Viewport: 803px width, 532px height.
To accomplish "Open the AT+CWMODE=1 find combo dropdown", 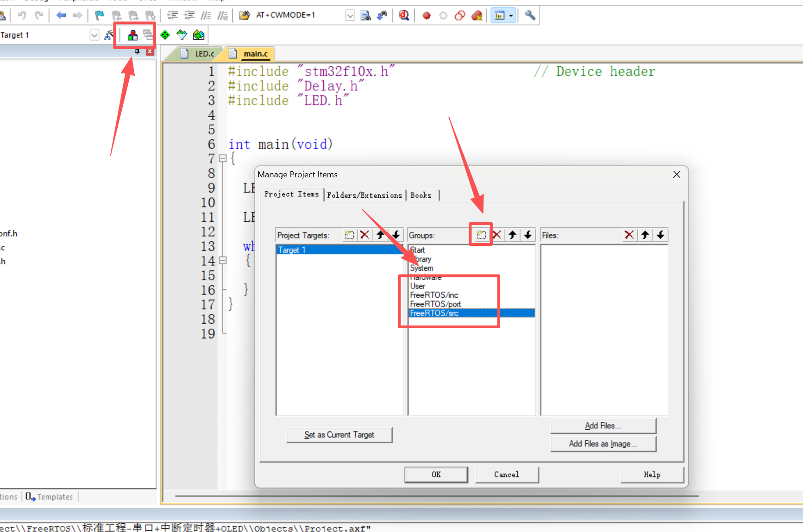I will coord(350,16).
